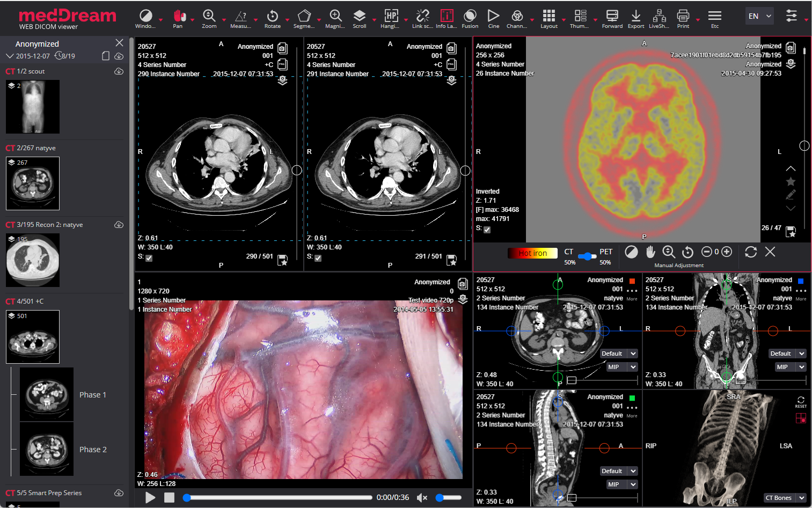Open the Print tool
The image size is (812, 508).
point(683,16)
